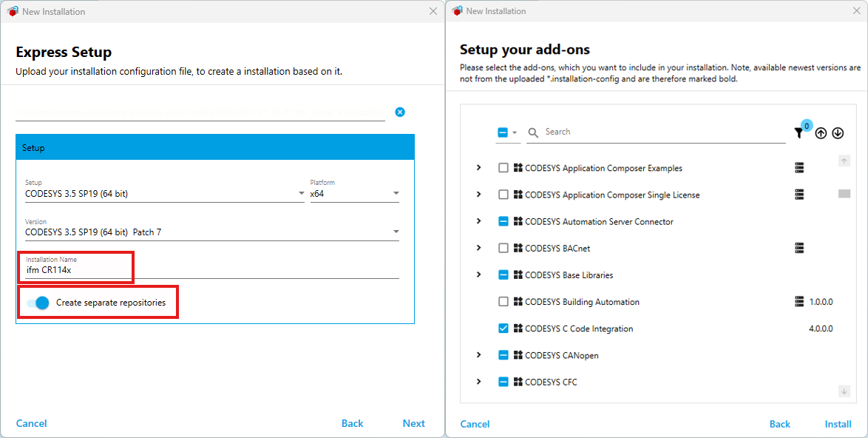The image size is (868, 438).
Task: Toggle the select-all checkbox beside search
Action: pos(503,133)
